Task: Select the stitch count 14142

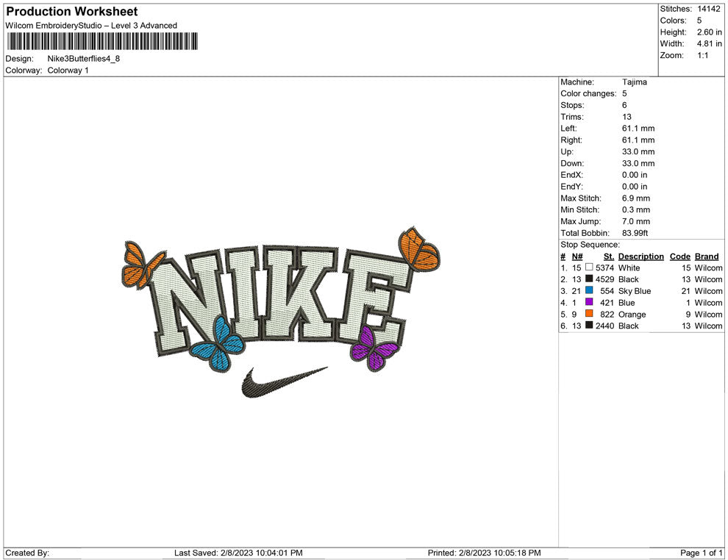Action: click(708, 9)
